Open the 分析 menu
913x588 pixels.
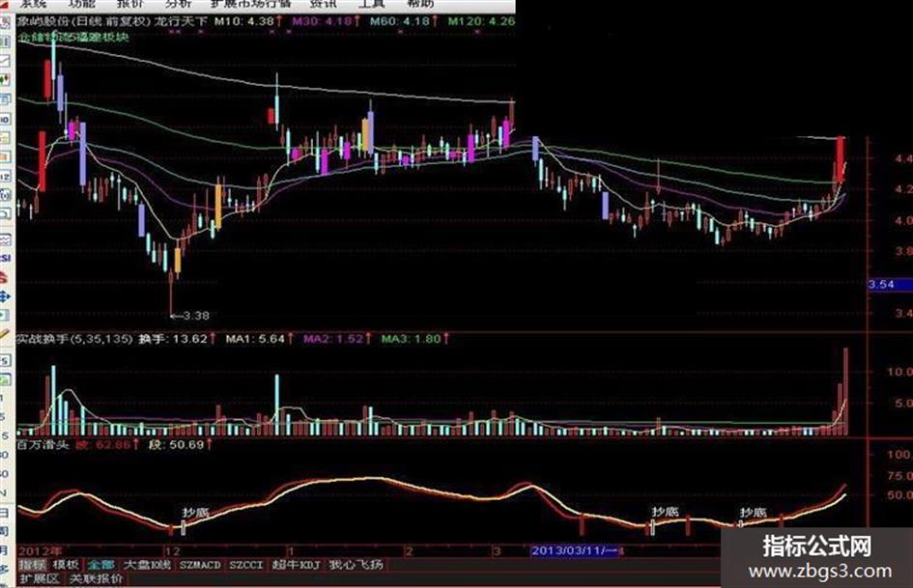pyautogui.click(x=178, y=4)
